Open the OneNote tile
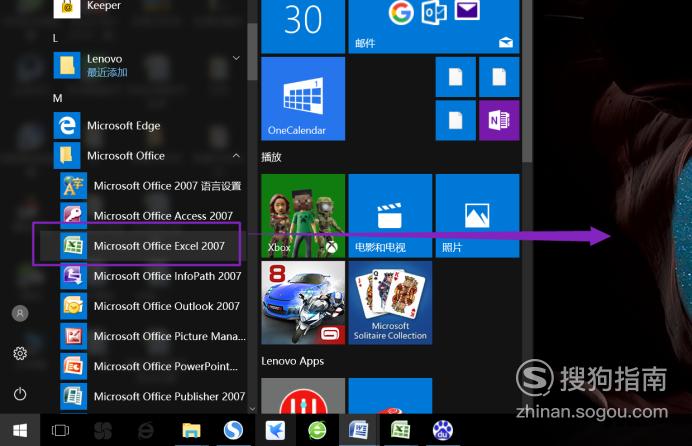Viewport: 692px width, 446px height. [x=499, y=120]
